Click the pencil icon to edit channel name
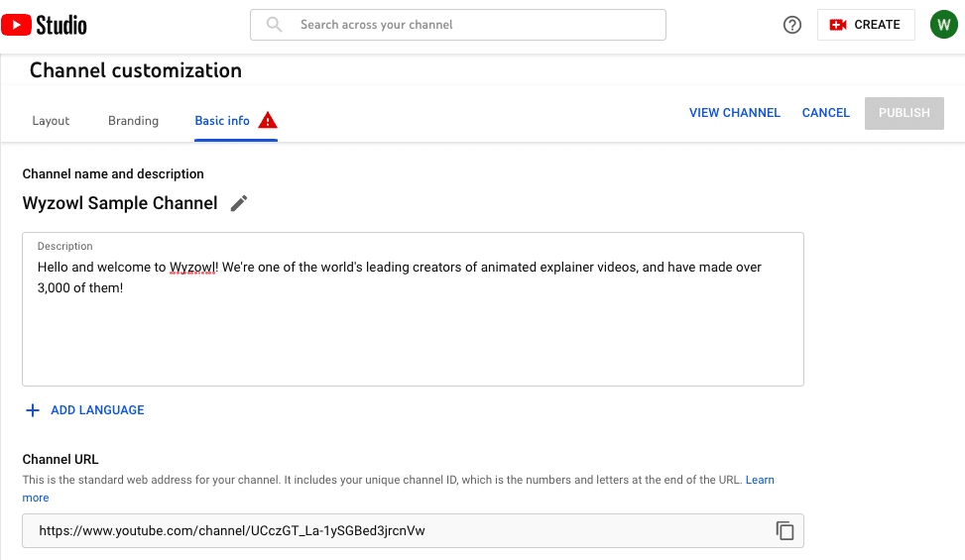Screen dimensions: 965x560 coord(239,203)
